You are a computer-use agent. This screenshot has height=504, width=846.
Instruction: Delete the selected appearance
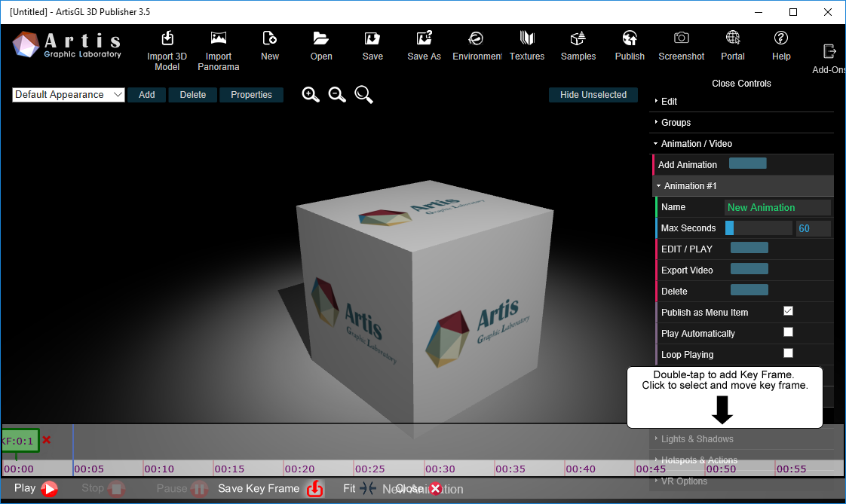(x=192, y=95)
